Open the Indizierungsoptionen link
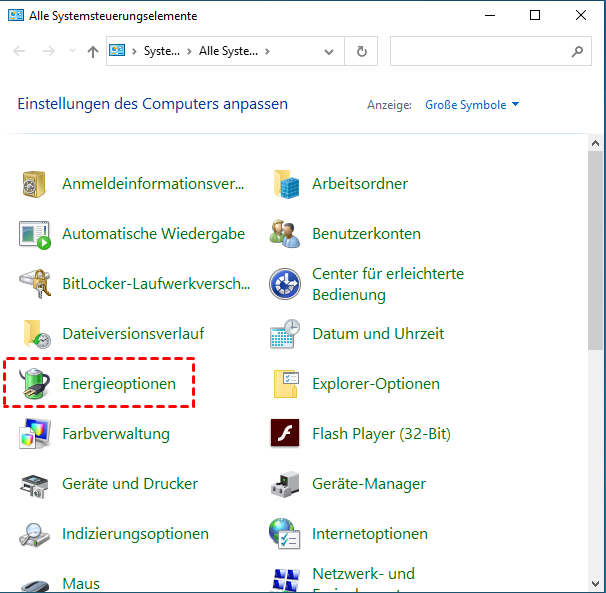Screen dimensions: 606x593 click(x=135, y=534)
